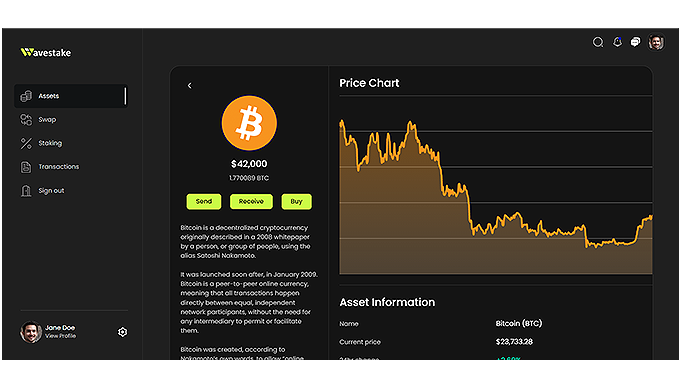680x390 pixels.
Task: Click the price chart's highest peak
Action: tap(342, 122)
